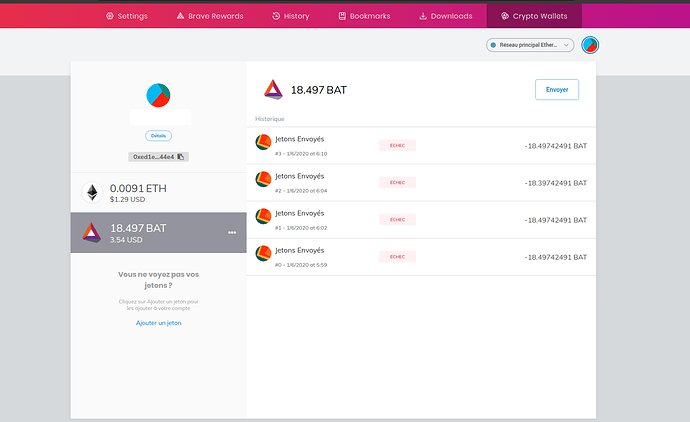This screenshot has height=422, width=690.
Task: Click the ÉCHEC badge on transaction #0
Action: pyautogui.click(x=397, y=257)
